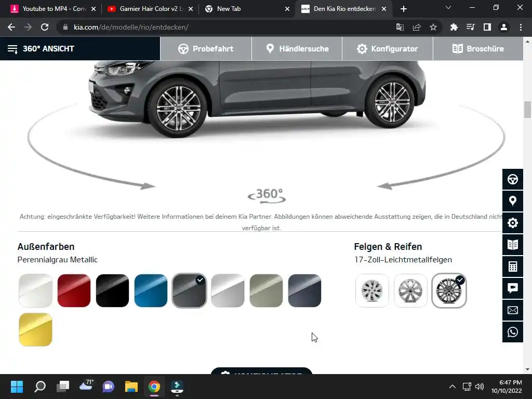Click the address bar URL kia.com
Image resolution: width=532 pixels, height=399 pixels.
point(131,27)
